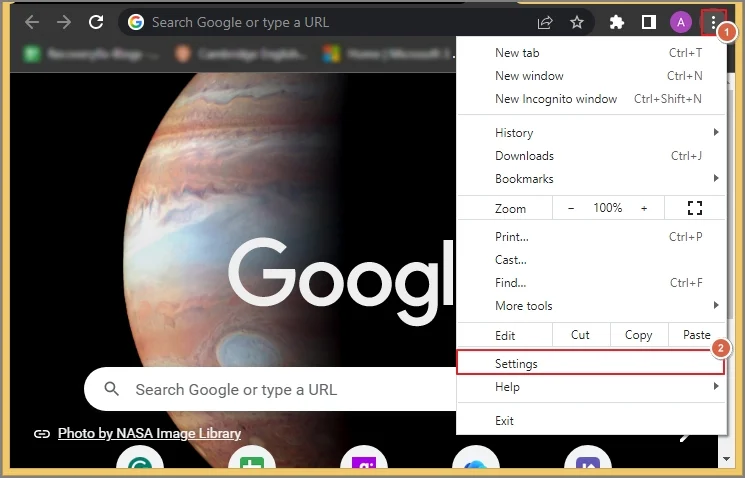Click the link icon beside the photo credit
The width and height of the screenshot is (745, 478).
pos(42,434)
